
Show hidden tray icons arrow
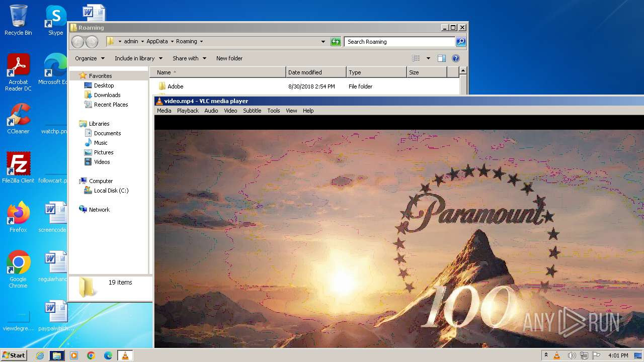tap(546, 355)
